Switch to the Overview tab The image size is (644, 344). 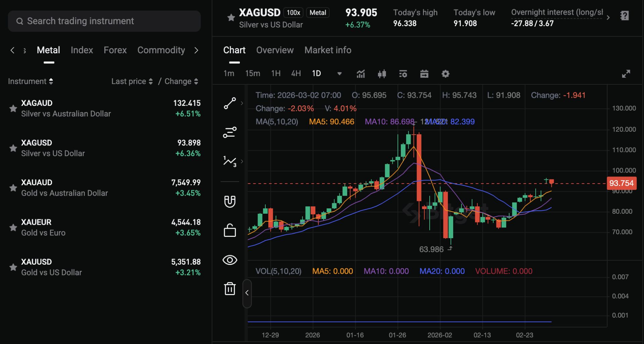[275, 50]
